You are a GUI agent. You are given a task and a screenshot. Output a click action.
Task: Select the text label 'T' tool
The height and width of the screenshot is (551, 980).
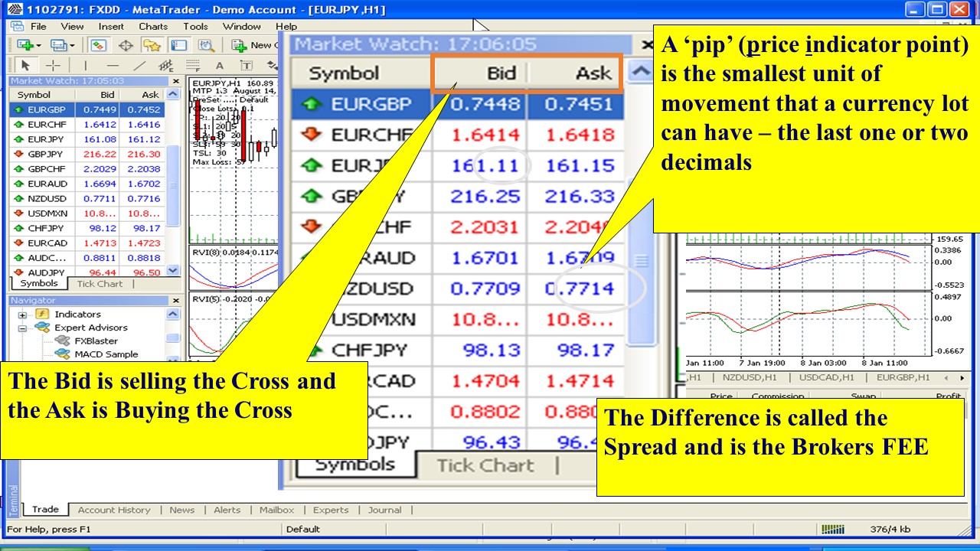coord(246,66)
